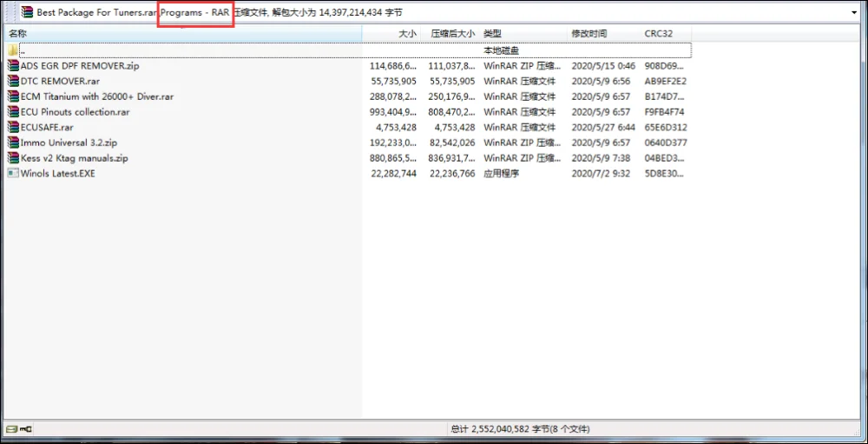
Task: Click status bar total 2,552,040,582 字节
Action: point(518,429)
